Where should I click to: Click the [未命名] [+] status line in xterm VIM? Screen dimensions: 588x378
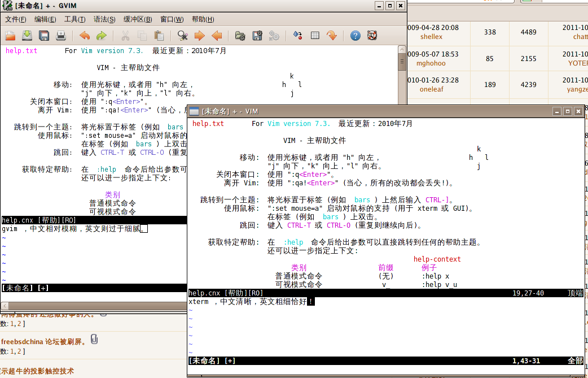tap(386, 360)
